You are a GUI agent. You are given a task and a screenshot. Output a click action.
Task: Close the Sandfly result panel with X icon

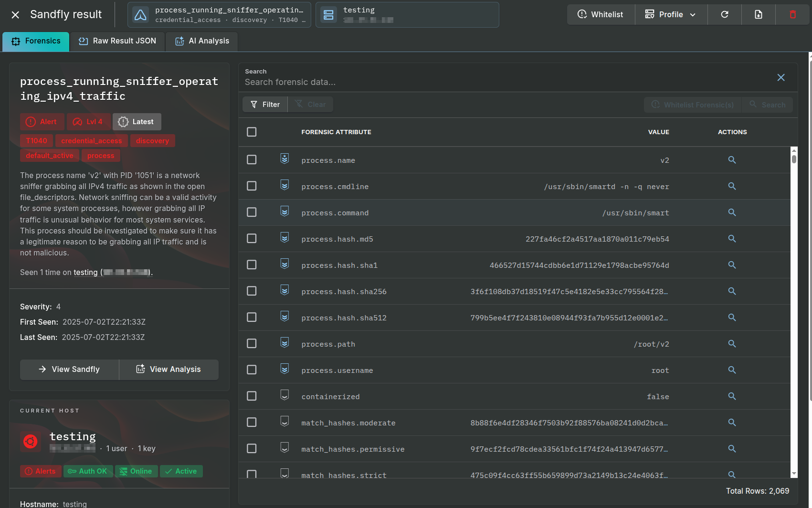[15, 15]
